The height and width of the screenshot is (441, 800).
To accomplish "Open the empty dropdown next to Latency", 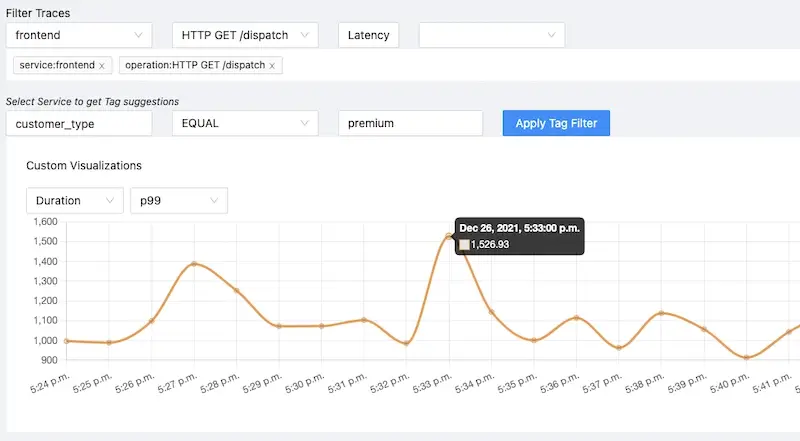I will [x=491, y=35].
